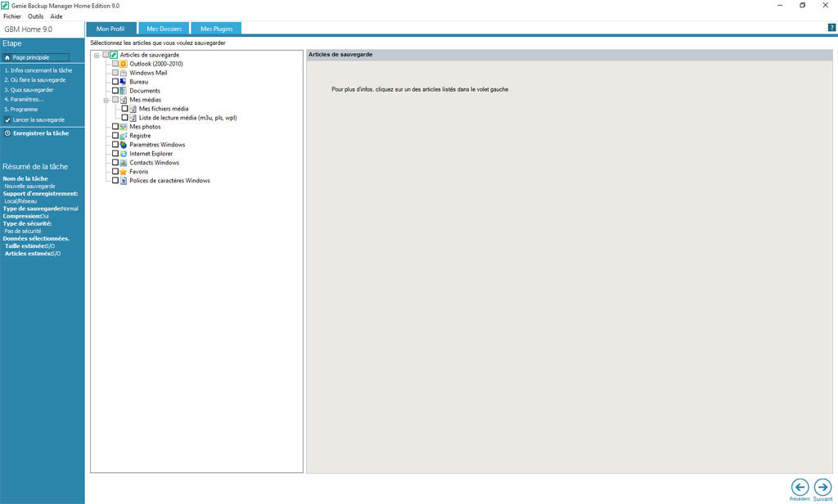Enable the Favoris checkbox

115,172
